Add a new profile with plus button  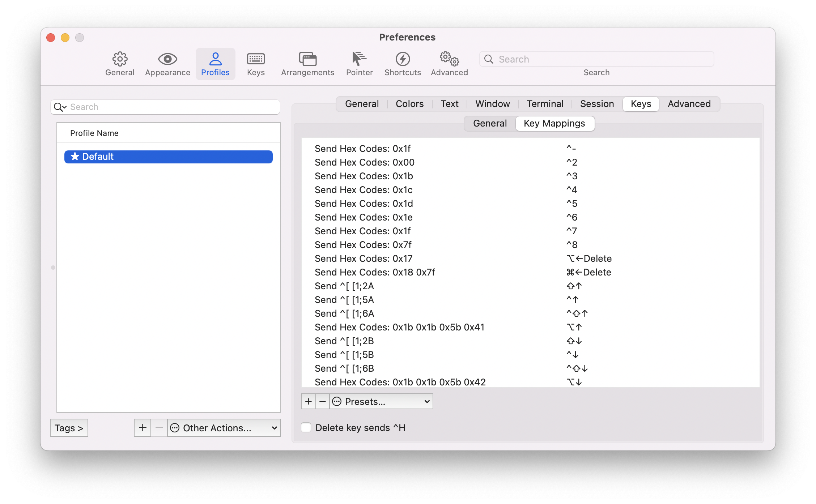coord(142,427)
